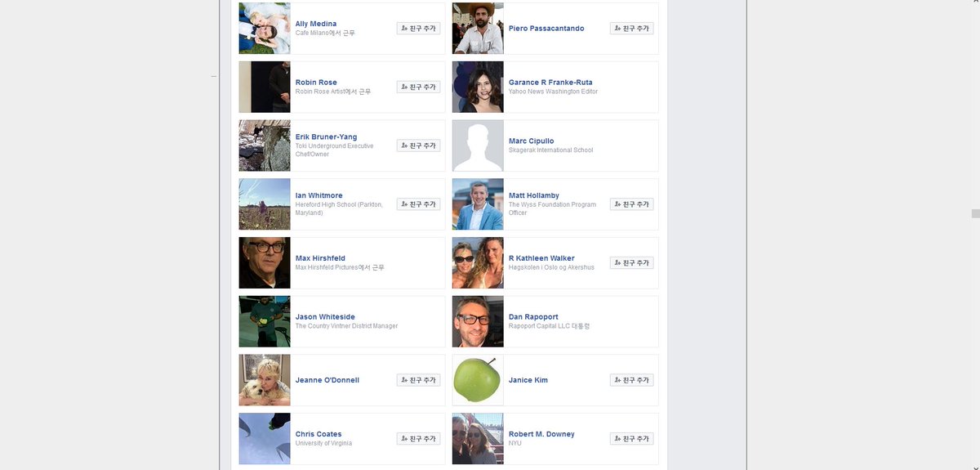Add Chris Coates as a friend
980x470 pixels.
418,439
